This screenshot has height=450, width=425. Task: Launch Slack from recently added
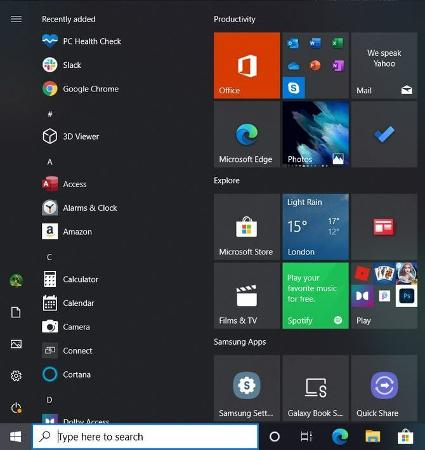point(62,65)
